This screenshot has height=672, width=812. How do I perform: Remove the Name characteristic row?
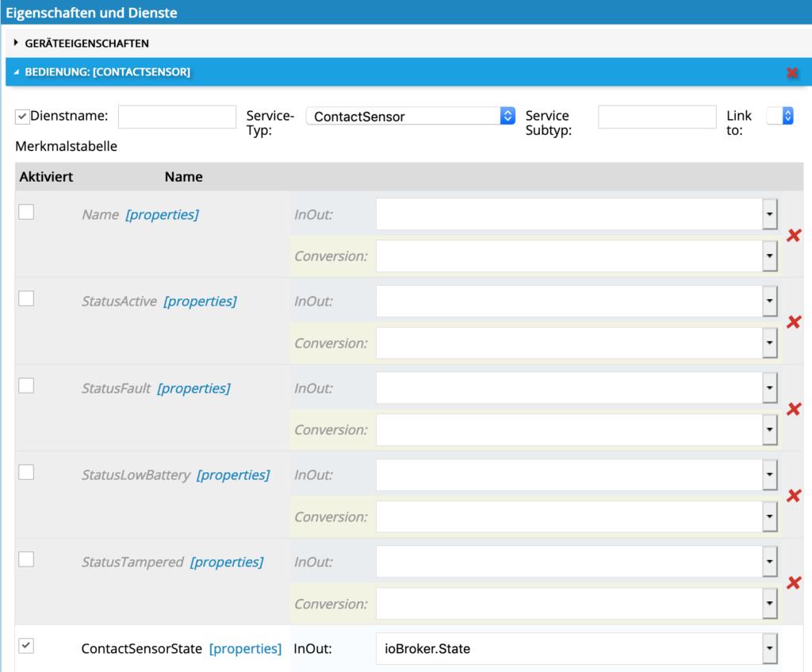click(x=794, y=235)
